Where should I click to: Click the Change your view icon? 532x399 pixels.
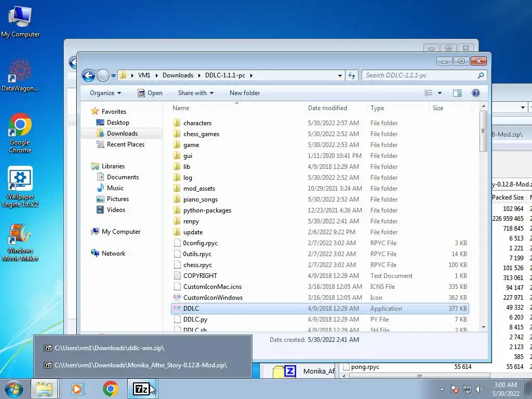click(429, 93)
